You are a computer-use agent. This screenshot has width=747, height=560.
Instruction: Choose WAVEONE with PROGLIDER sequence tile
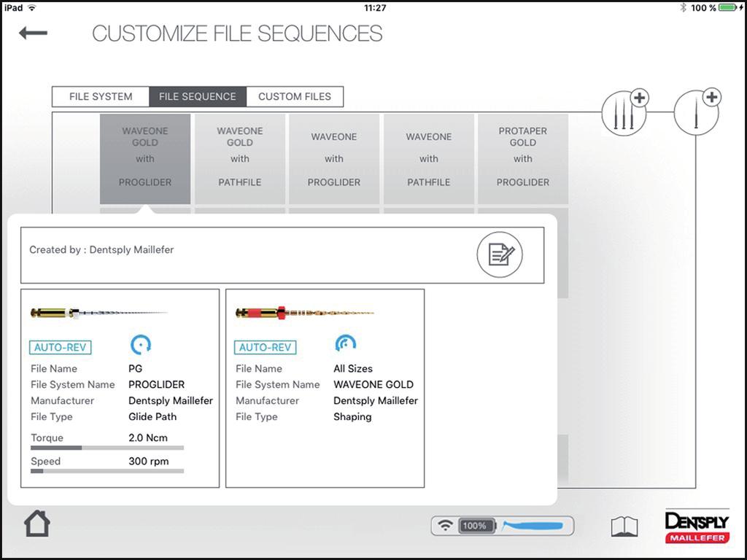[334, 158]
